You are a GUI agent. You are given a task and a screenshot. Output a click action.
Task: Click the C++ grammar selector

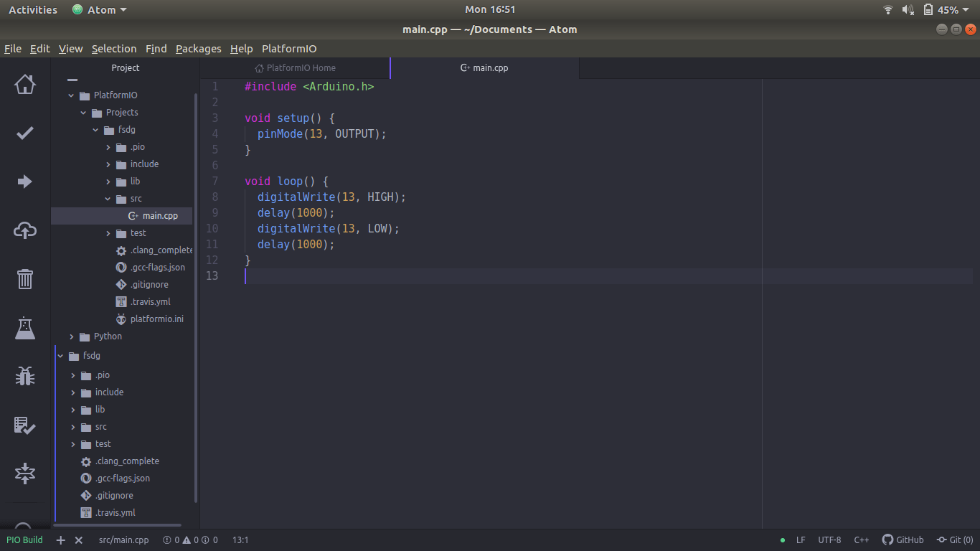click(x=862, y=540)
